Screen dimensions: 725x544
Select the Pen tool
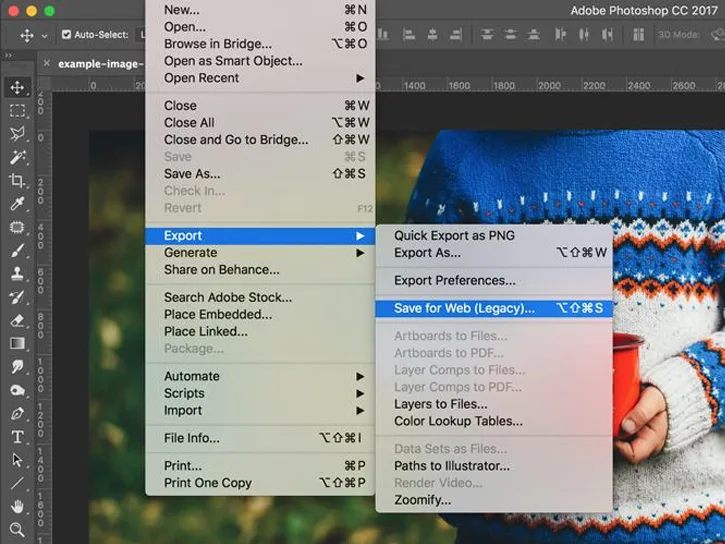[x=17, y=413]
